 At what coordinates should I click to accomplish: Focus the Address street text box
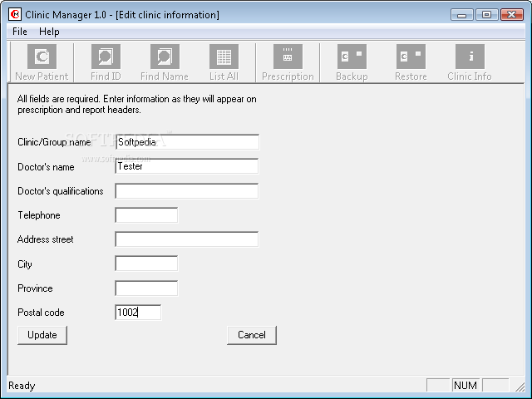186,239
